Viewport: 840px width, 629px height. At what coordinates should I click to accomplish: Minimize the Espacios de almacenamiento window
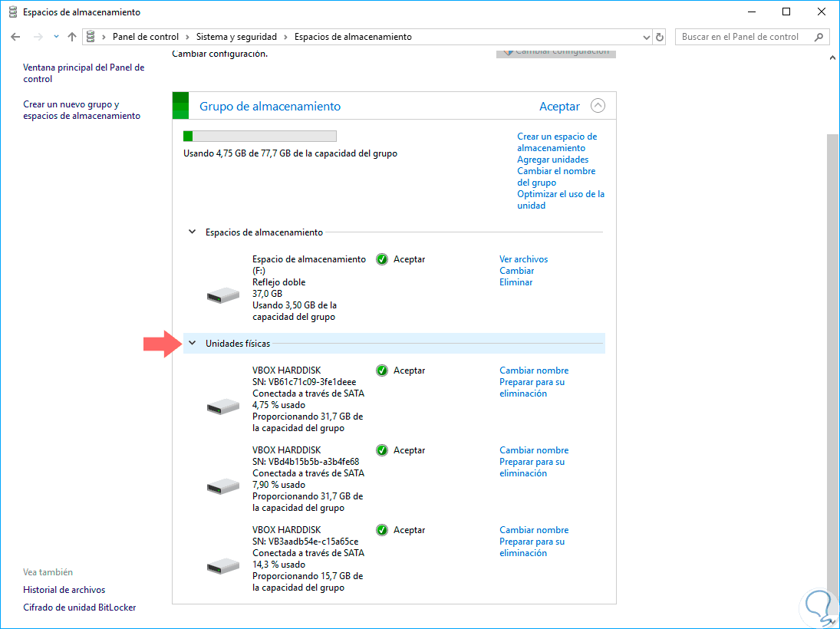(x=752, y=12)
